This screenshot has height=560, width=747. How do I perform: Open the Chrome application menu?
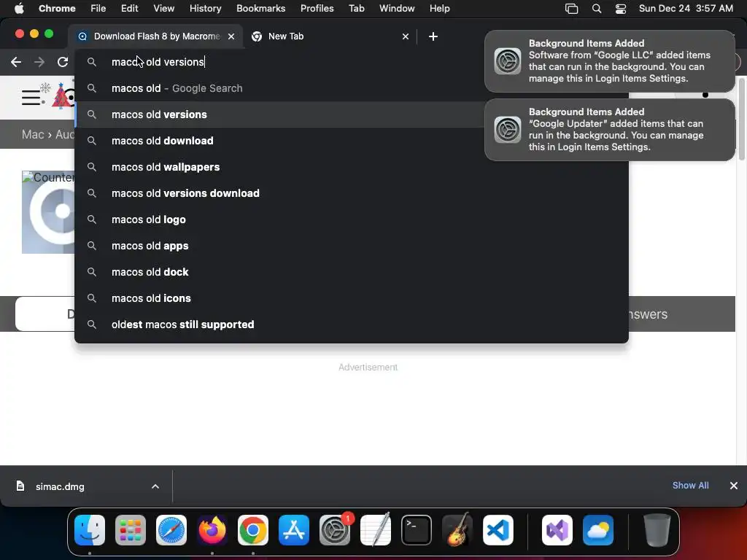[x=57, y=8]
